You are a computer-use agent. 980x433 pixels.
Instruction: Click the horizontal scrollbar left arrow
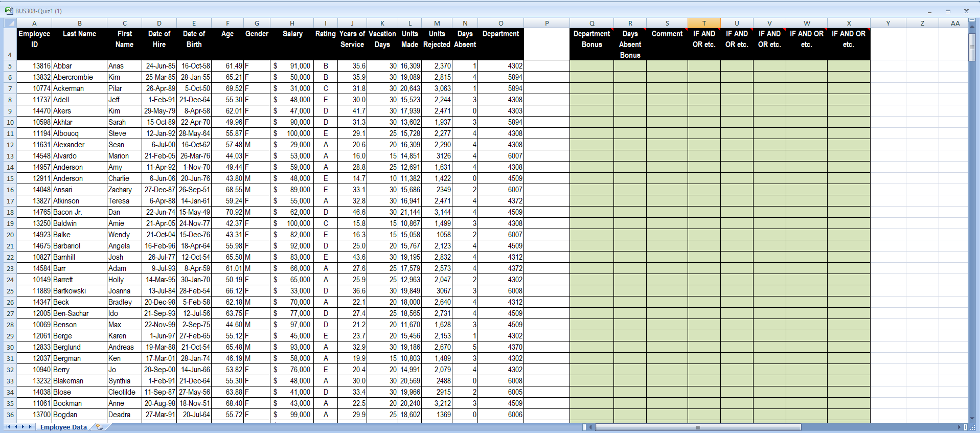click(591, 427)
